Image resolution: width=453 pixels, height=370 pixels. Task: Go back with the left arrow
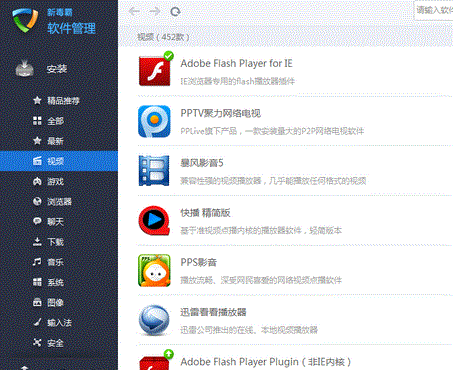click(x=134, y=12)
